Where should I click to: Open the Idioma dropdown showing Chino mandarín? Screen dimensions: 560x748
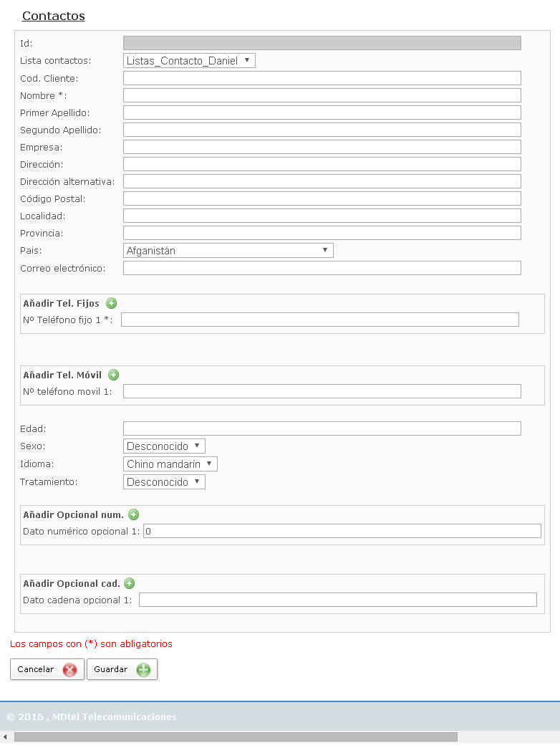point(170,464)
